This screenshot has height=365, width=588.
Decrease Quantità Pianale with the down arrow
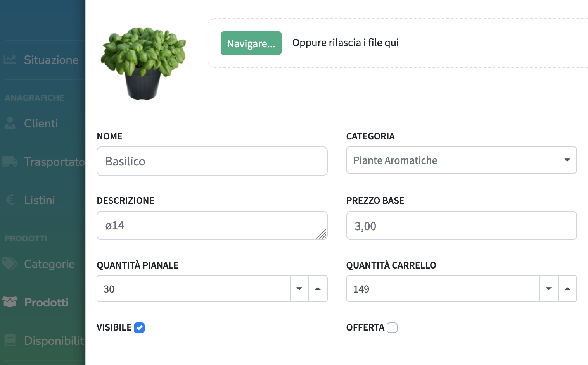click(299, 289)
